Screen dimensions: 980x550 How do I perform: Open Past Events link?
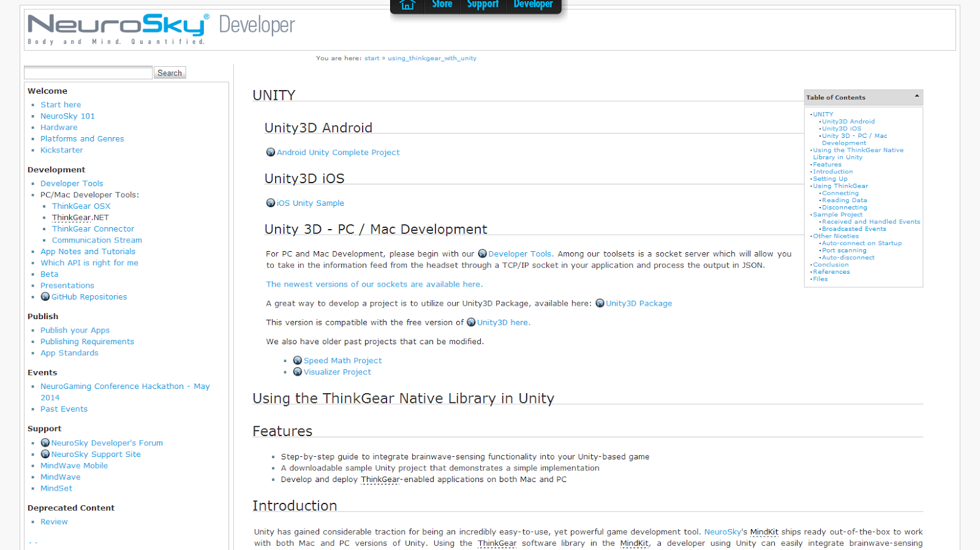coord(64,409)
